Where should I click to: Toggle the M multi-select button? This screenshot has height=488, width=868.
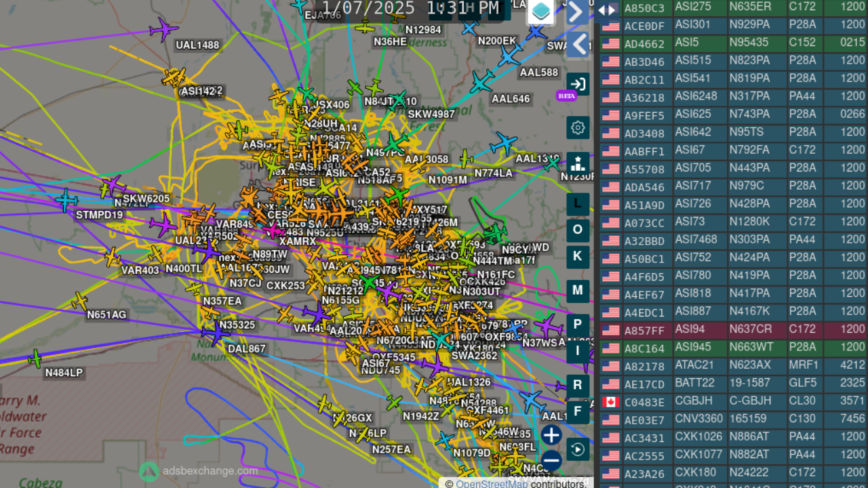pos(578,290)
